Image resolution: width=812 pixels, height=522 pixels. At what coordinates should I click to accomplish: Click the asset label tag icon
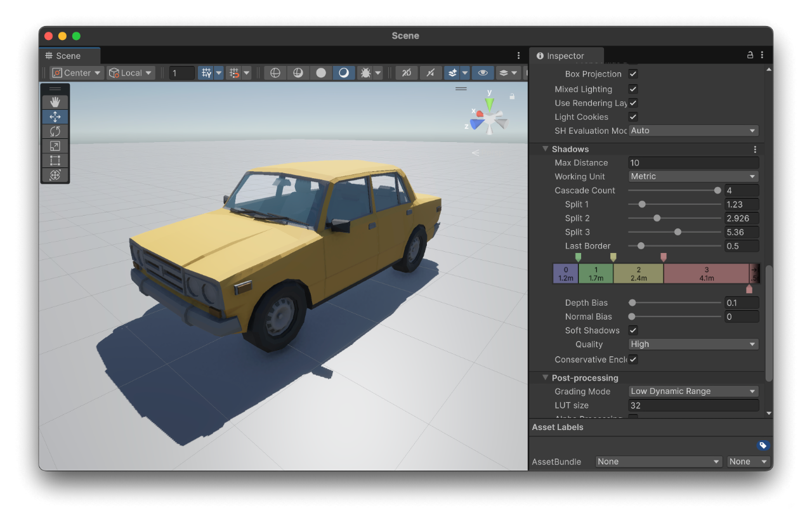(x=763, y=445)
